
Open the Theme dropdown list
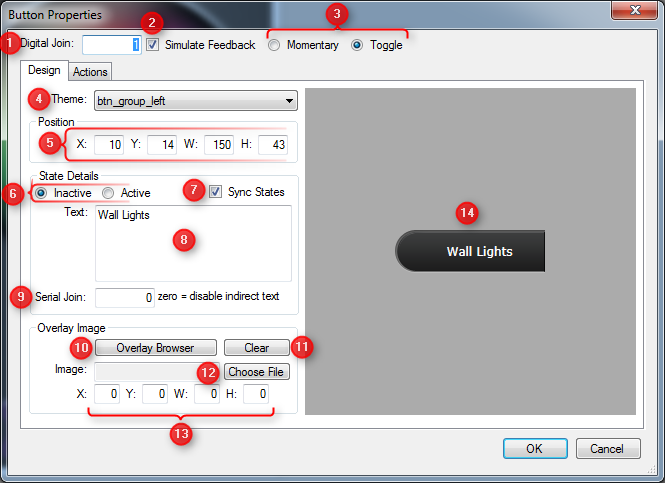click(x=195, y=100)
